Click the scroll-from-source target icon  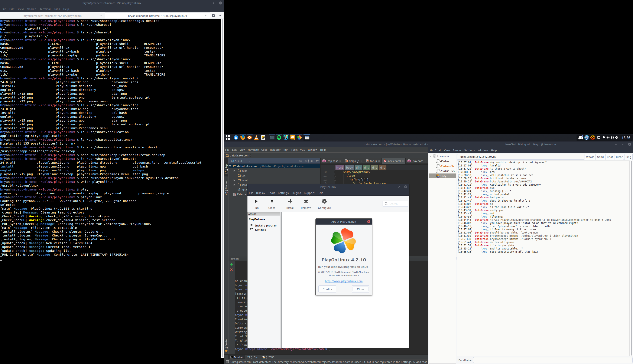301,161
